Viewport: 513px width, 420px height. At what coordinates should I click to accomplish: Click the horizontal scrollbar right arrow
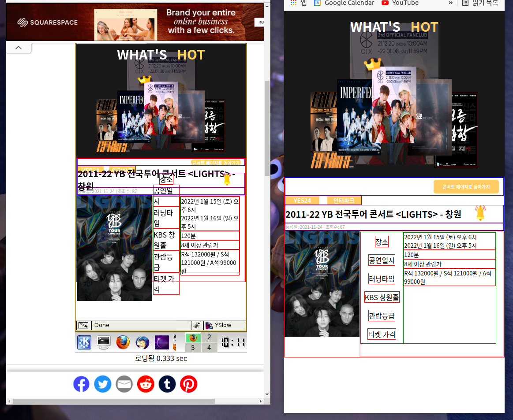pos(261,401)
